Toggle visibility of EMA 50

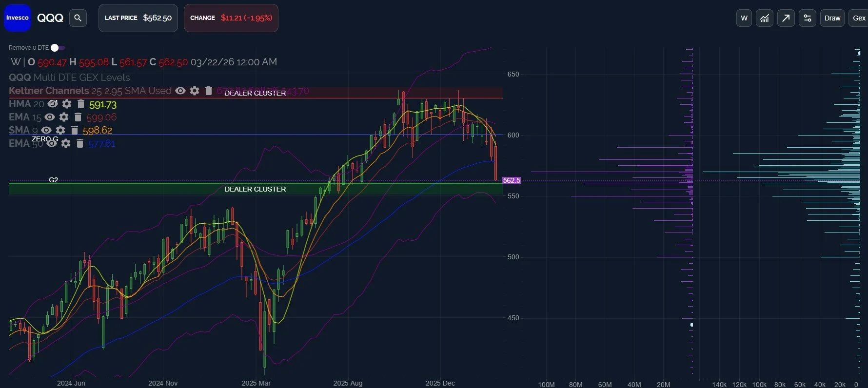tap(52, 143)
